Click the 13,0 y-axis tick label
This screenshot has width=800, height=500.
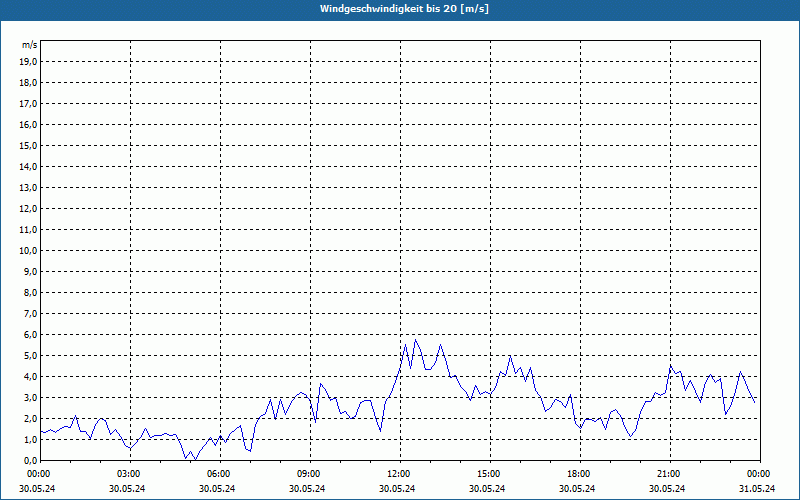(x=28, y=188)
